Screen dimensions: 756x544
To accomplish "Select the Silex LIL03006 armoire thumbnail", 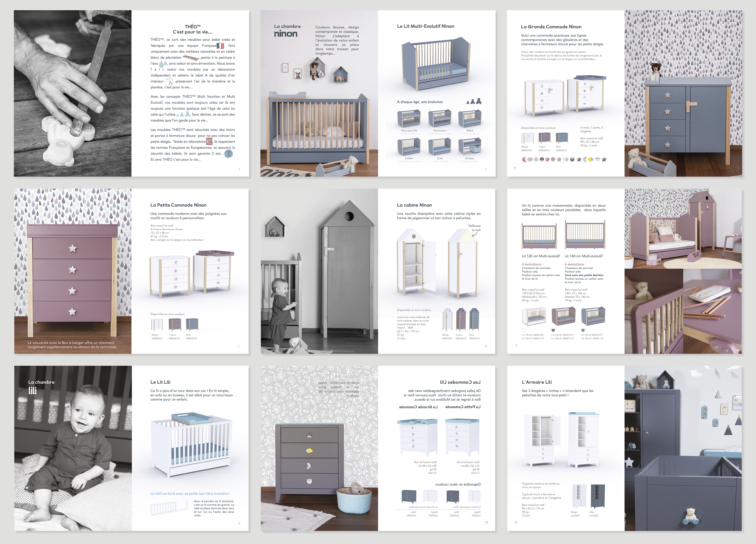I will click(598, 497).
